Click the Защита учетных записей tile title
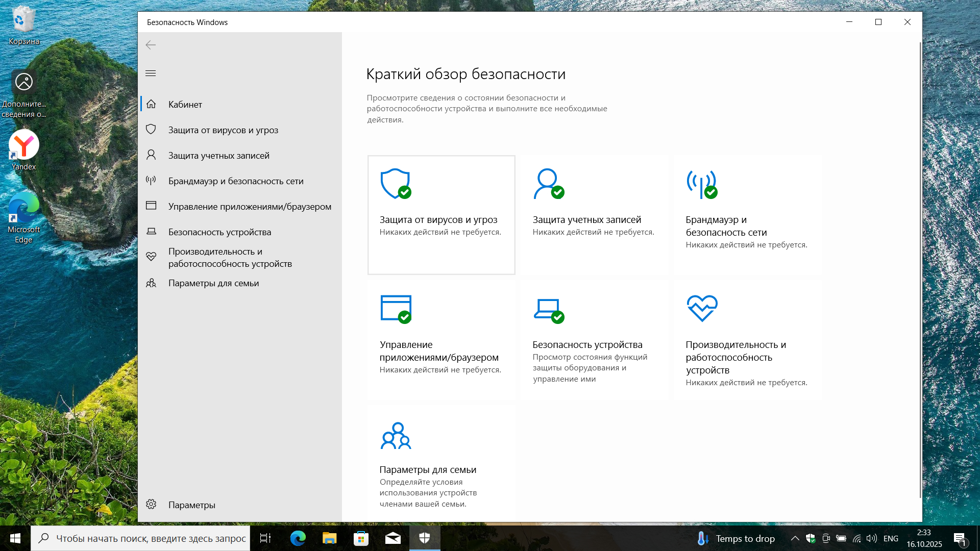 pyautogui.click(x=586, y=220)
